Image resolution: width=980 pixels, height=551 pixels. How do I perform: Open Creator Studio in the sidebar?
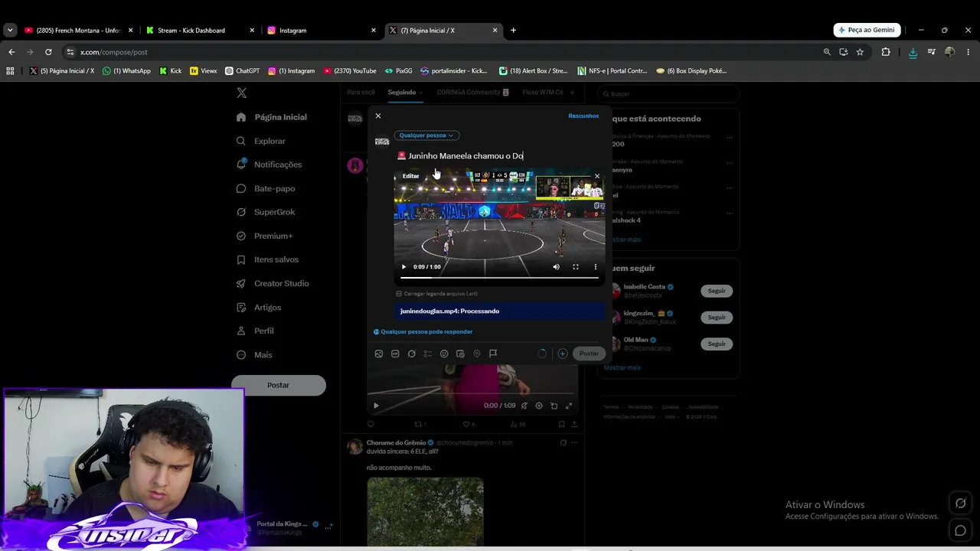(x=273, y=283)
